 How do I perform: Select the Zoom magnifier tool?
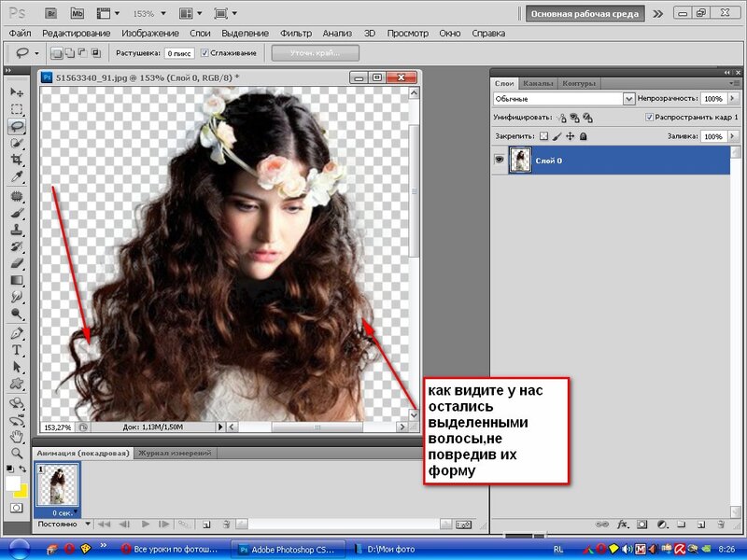[x=17, y=451]
